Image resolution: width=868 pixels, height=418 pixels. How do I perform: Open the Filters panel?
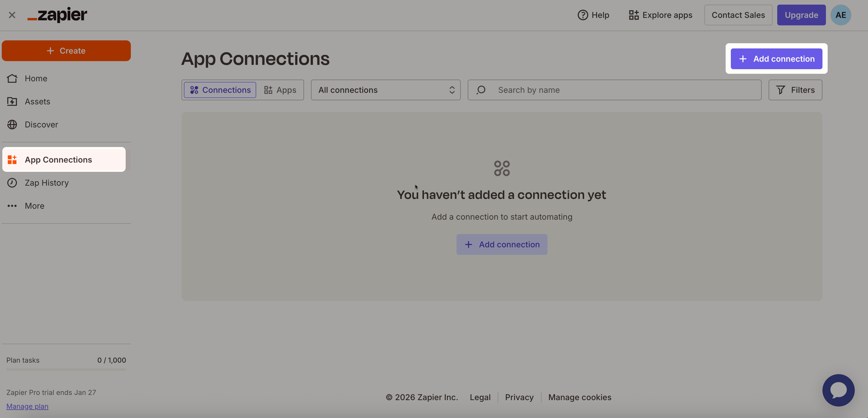(x=795, y=90)
